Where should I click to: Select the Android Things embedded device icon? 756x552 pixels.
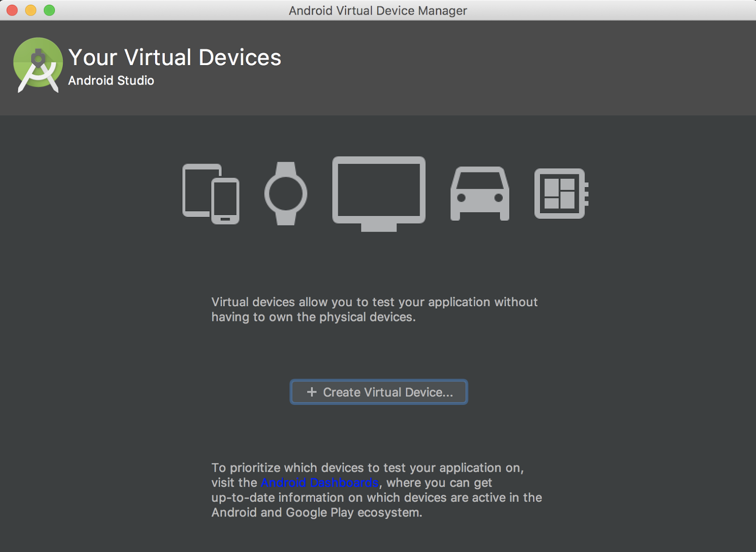point(560,194)
